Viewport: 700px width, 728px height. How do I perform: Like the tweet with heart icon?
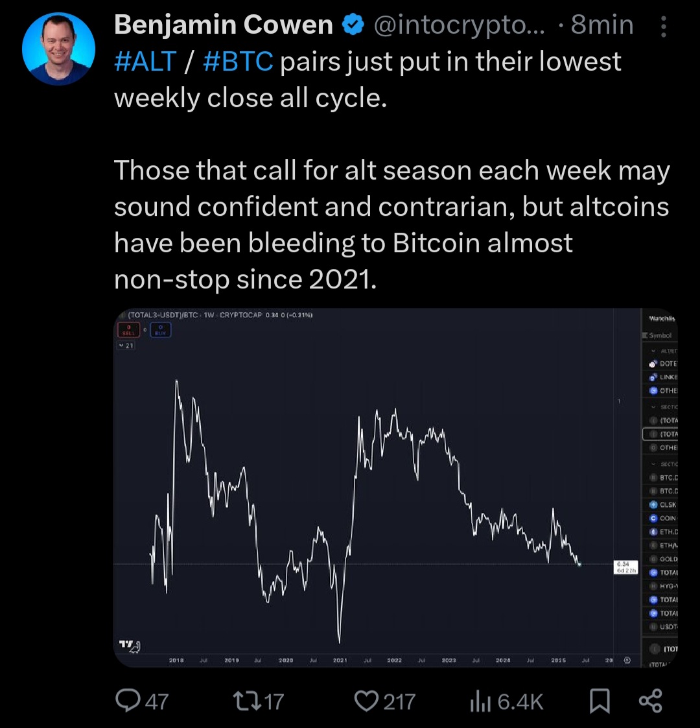(x=367, y=701)
